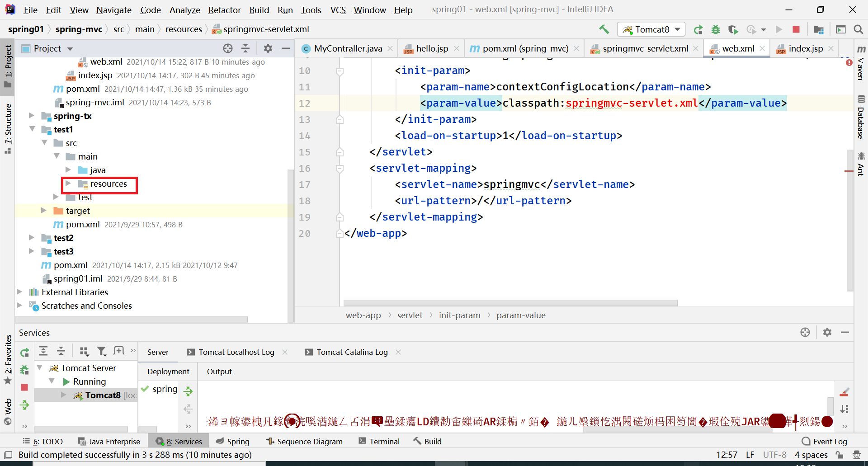The image size is (868, 466).
Task: Open Project Structure dialog icon
Action: coord(818,29)
